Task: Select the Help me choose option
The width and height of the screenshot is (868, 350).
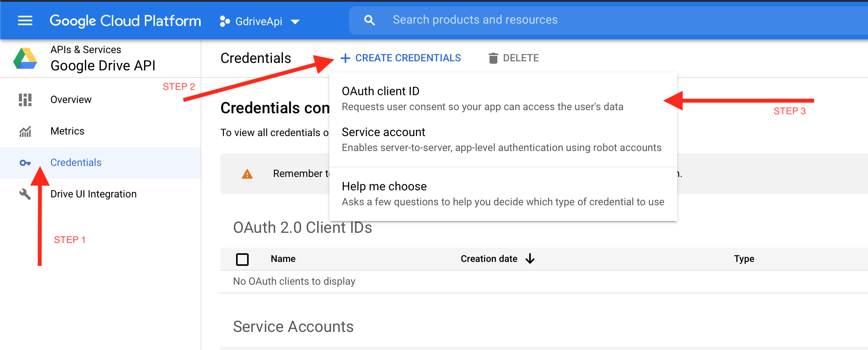Action: (503, 194)
